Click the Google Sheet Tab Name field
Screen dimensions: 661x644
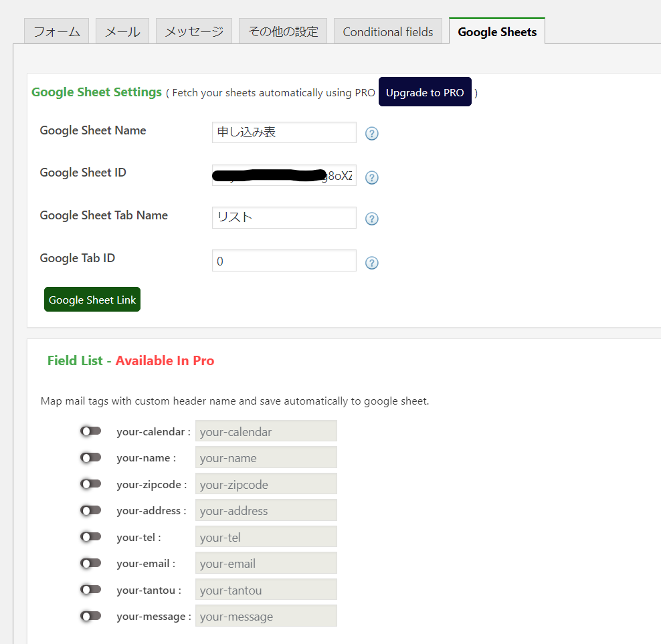tap(284, 217)
